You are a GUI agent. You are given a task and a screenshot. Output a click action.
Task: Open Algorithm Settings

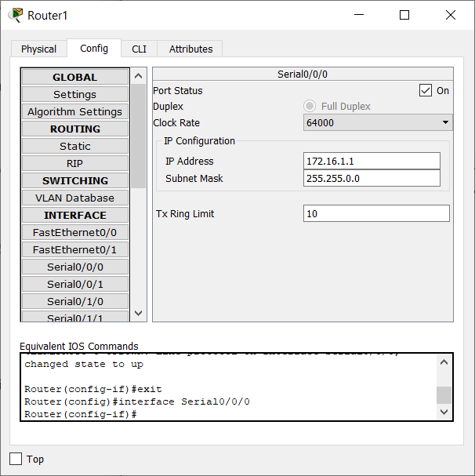tap(75, 111)
